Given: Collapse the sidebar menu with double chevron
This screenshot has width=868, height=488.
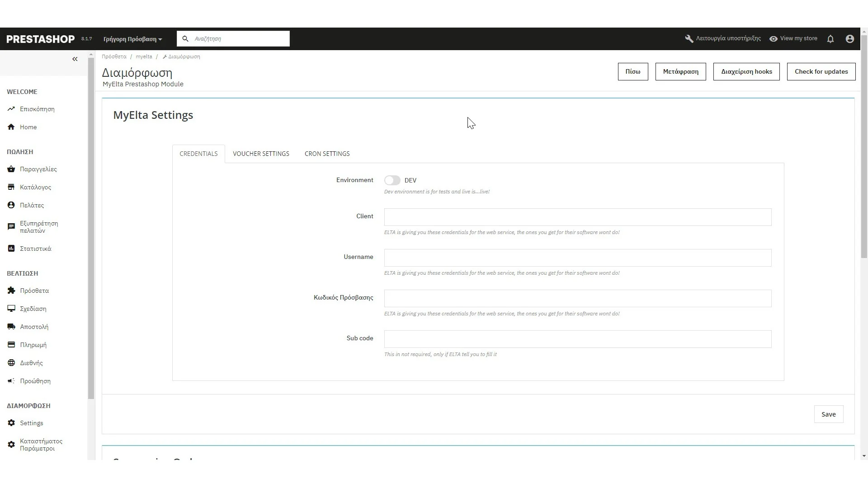Looking at the screenshot, I should point(75,59).
